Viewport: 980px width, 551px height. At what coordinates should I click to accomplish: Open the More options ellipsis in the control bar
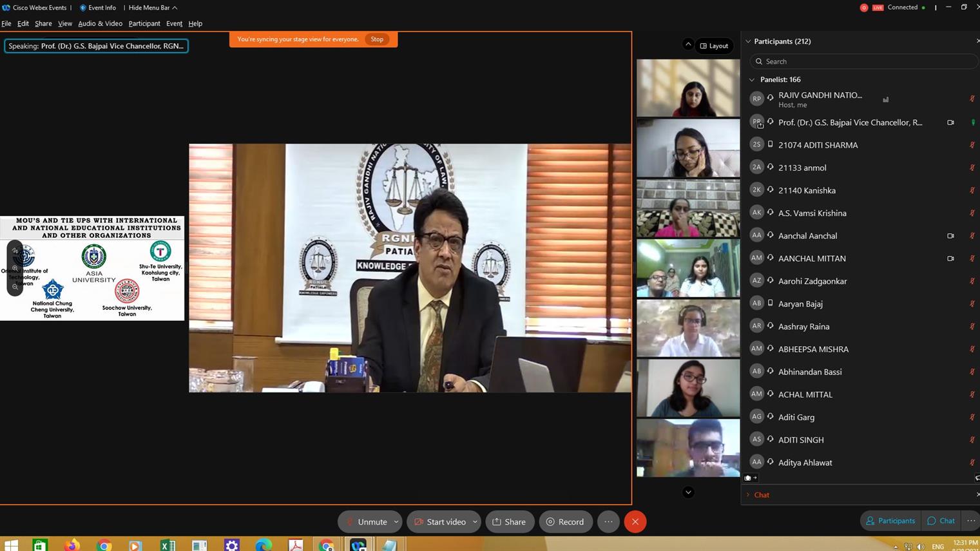(x=608, y=522)
